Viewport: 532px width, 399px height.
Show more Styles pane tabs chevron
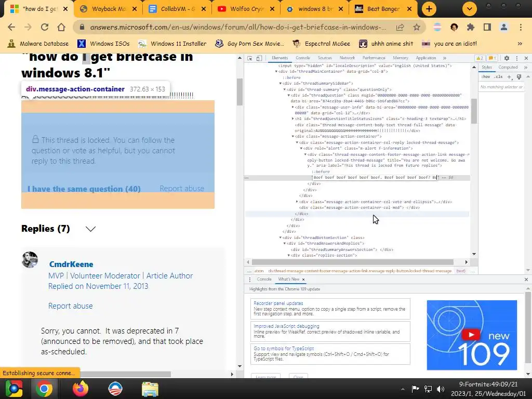coord(526,67)
